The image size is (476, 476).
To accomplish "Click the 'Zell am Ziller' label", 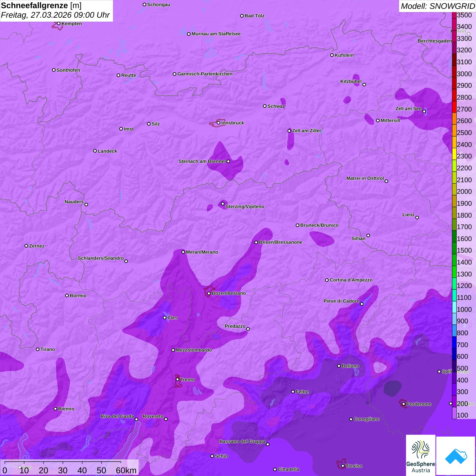I will (307, 131).
